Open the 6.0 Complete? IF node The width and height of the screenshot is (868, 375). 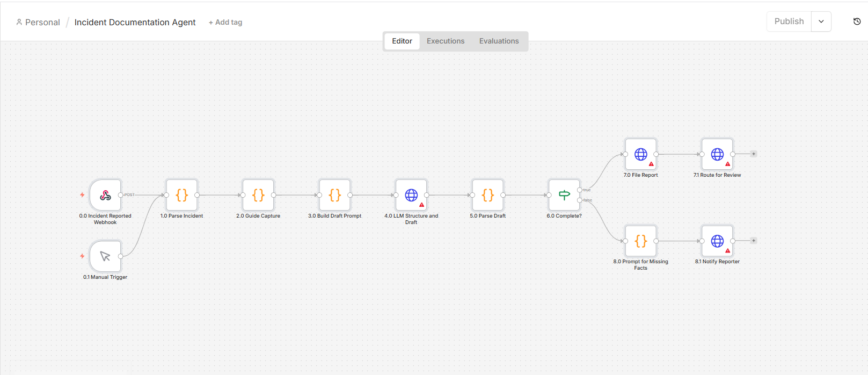pos(564,195)
